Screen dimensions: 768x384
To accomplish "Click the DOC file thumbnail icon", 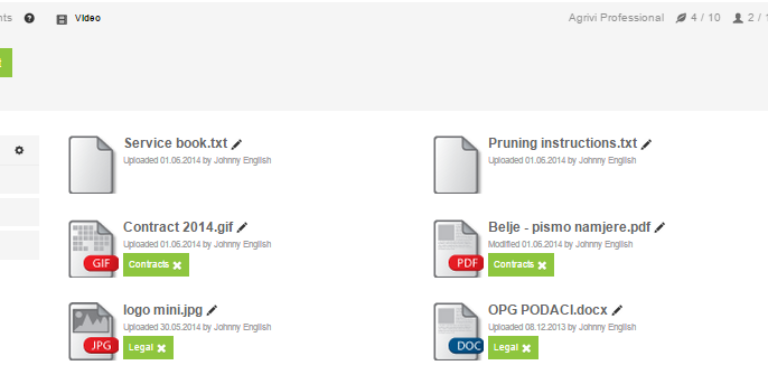I will pyautogui.click(x=456, y=332).
